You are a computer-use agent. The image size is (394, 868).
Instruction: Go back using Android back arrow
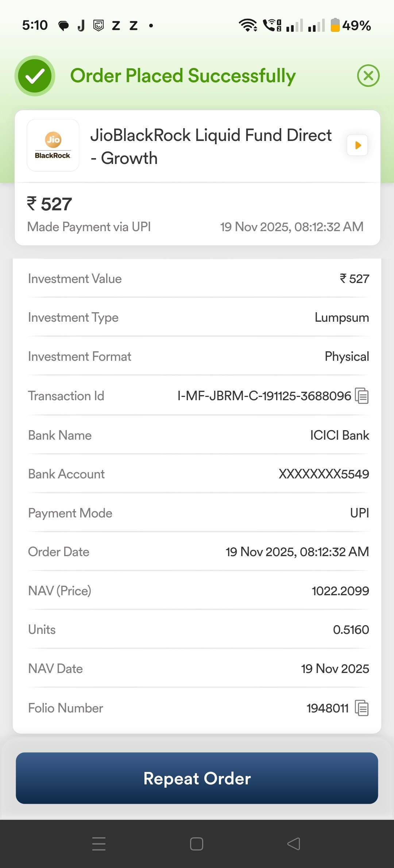click(294, 844)
